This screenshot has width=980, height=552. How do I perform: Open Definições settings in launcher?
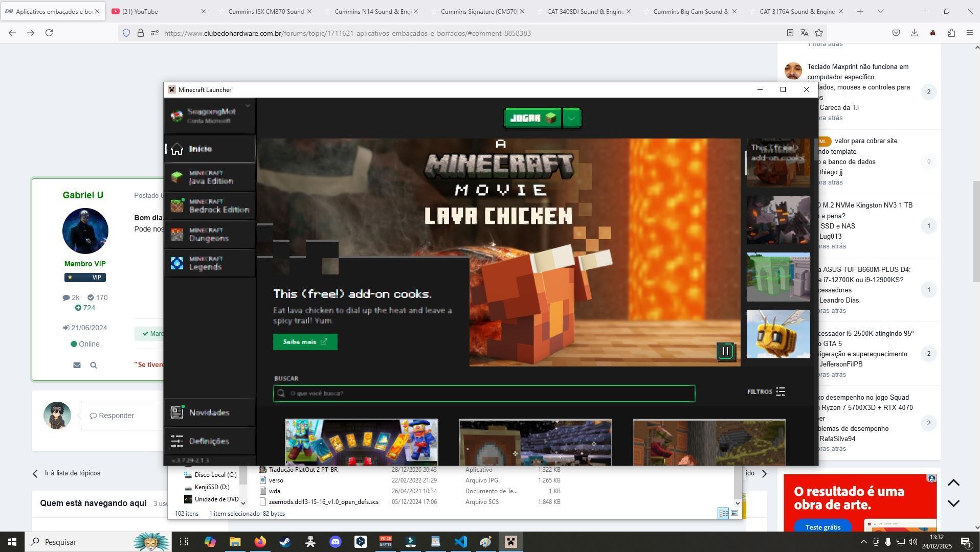[209, 441]
